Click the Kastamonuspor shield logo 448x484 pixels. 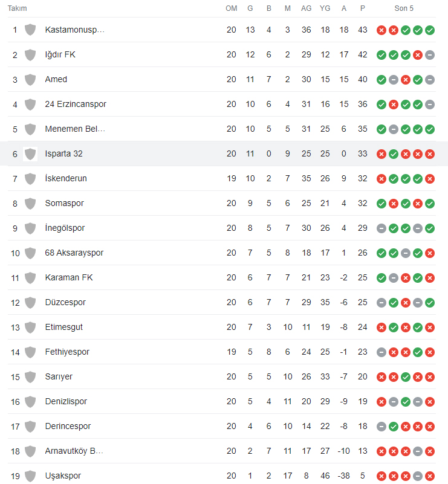tap(30, 30)
